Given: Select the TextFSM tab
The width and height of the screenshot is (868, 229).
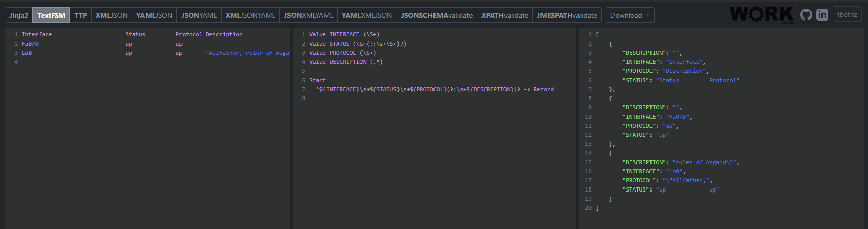Looking at the screenshot, I should tap(51, 15).
